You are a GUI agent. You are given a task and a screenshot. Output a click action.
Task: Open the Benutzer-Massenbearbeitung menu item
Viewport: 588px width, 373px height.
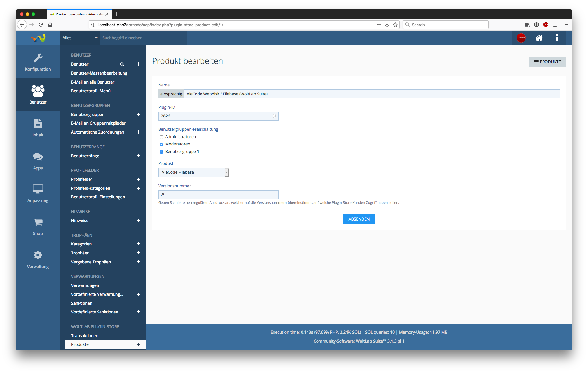(x=99, y=73)
